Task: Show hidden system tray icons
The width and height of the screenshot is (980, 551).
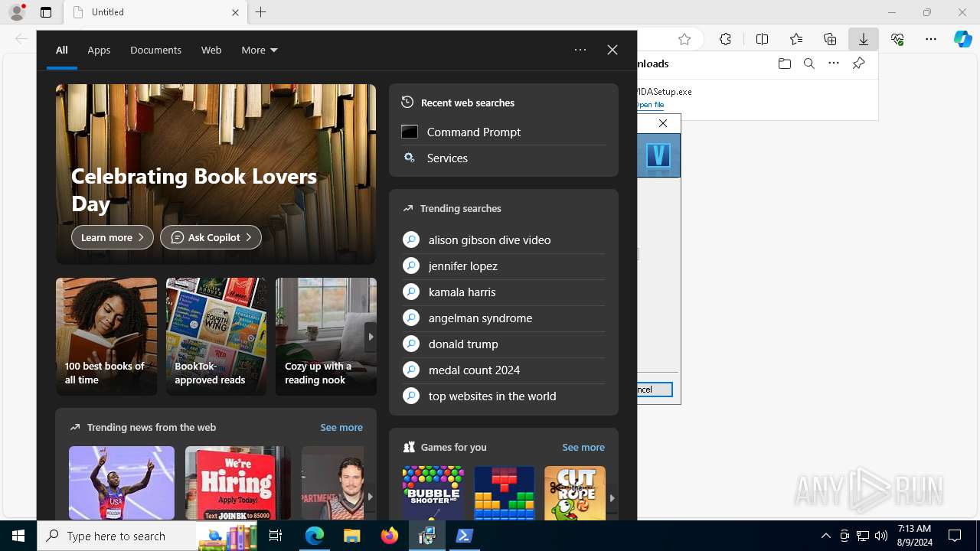Action: coord(825,536)
